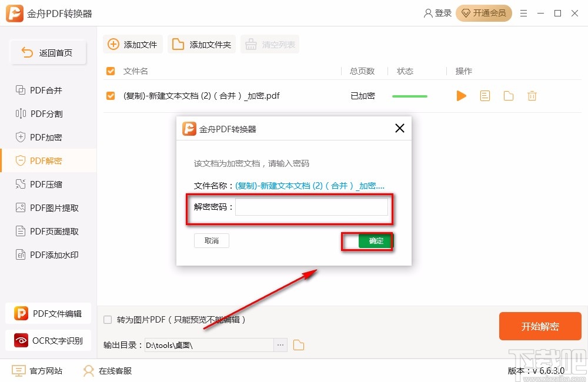Open the hamburger menu in title bar
The height and width of the screenshot is (382, 588).
click(524, 14)
